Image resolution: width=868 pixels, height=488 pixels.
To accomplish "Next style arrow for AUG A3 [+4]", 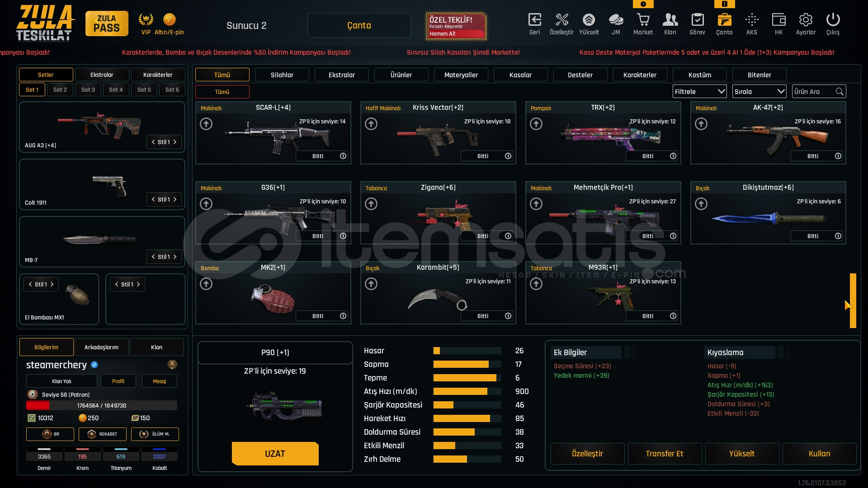I will 175,142.
